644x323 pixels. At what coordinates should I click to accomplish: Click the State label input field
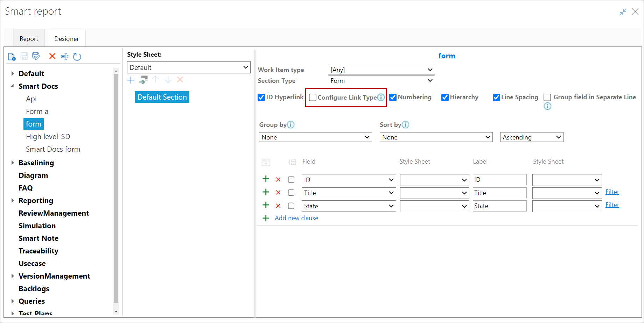(x=499, y=206)
